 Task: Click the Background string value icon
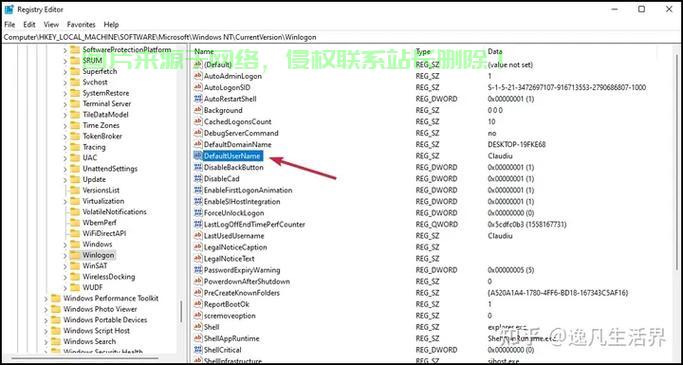click(198, 110)
